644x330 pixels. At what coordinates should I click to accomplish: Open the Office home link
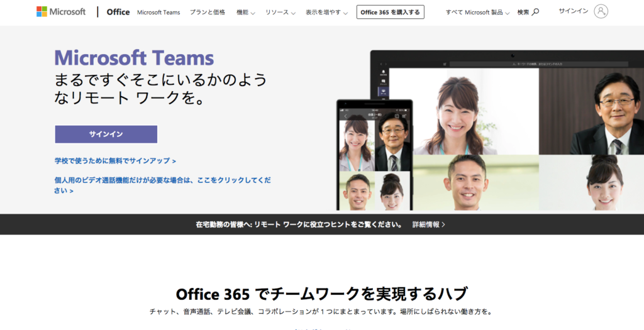(118, 12)
